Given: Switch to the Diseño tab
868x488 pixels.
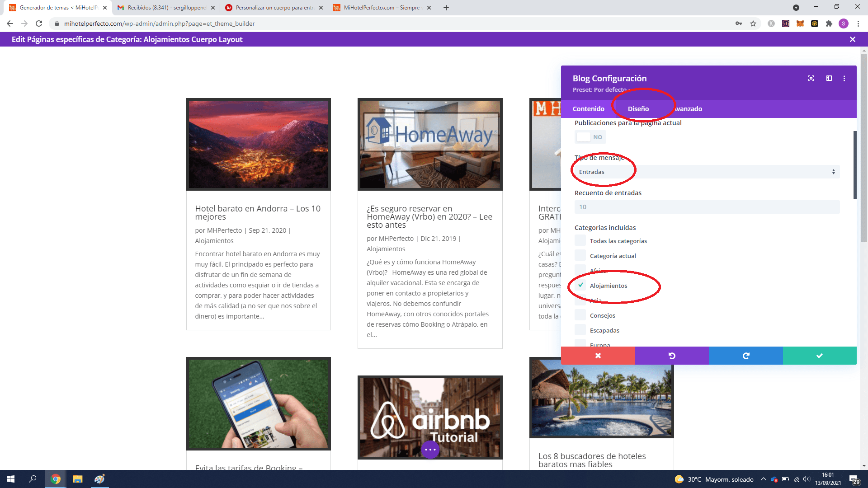Looking at the screenshot, I should 638,108.
